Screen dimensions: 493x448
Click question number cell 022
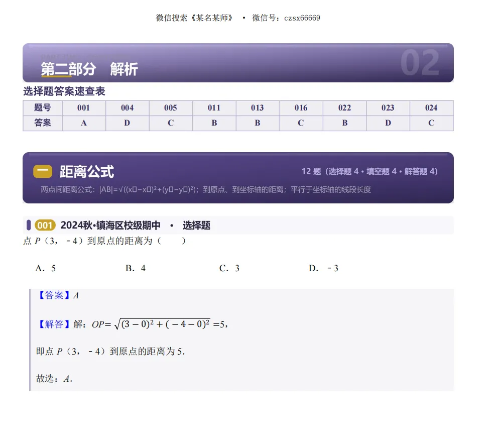point(344,108)
